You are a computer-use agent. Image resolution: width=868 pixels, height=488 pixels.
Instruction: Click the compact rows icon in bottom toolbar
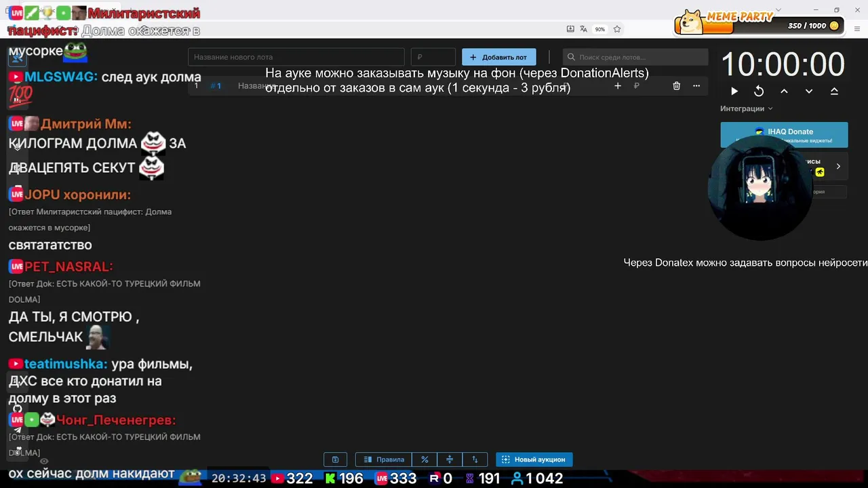pyautogui.click(x=450, y=460)
